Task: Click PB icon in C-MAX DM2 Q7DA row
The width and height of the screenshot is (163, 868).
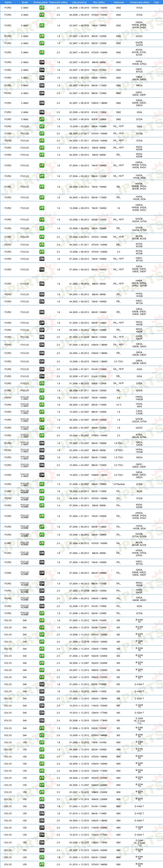Action: pos(42,119)
